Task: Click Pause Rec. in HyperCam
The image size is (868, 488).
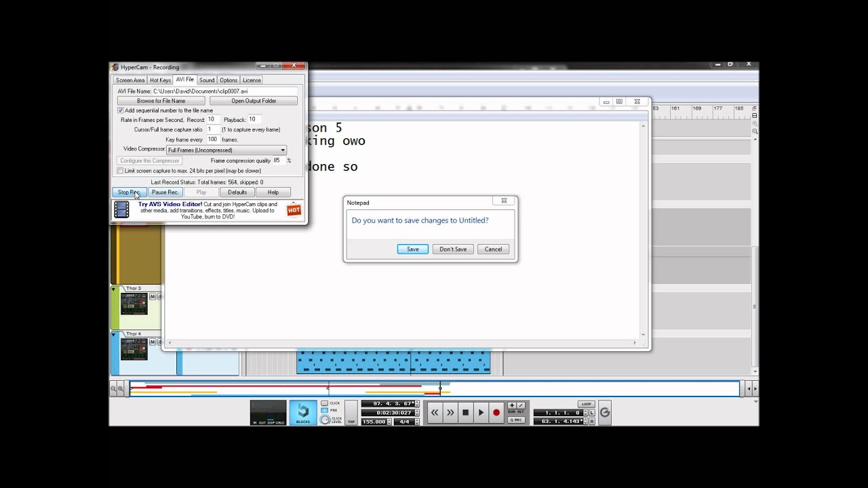Action: click(x=165, y=192)
